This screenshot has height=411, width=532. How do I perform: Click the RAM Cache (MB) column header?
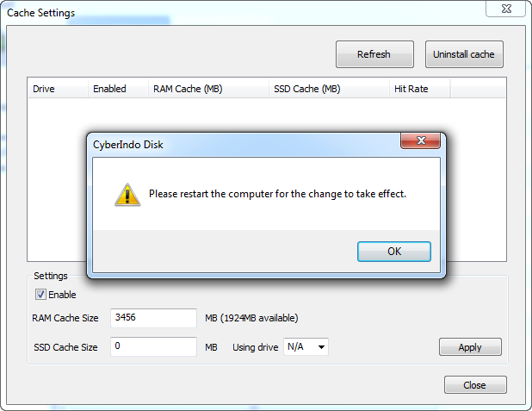(208, 89)
